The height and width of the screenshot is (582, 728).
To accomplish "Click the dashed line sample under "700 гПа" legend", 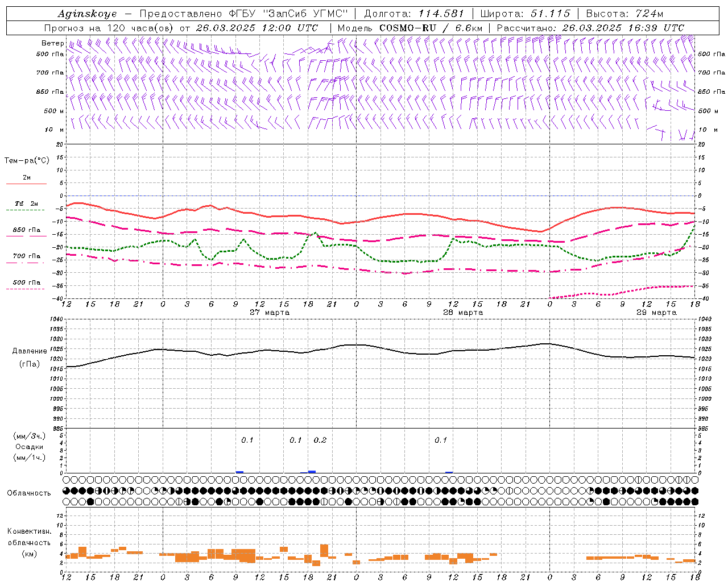I will pyautogui.click(x=25, y=263).
